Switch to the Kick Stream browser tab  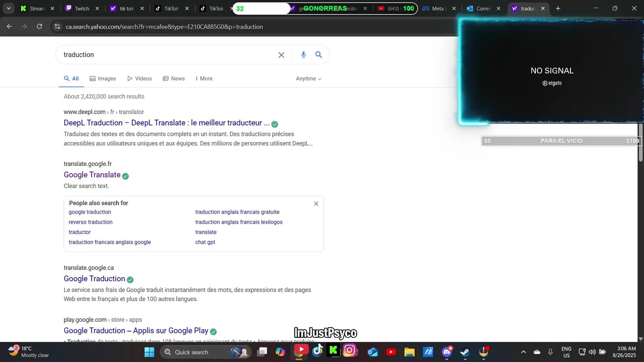pos(32,9)
